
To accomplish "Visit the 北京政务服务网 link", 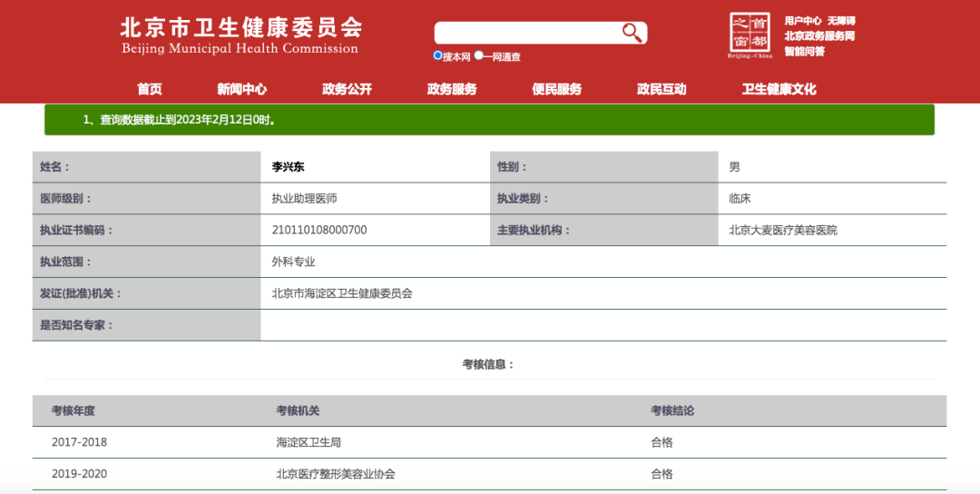I will click(819, 36).
